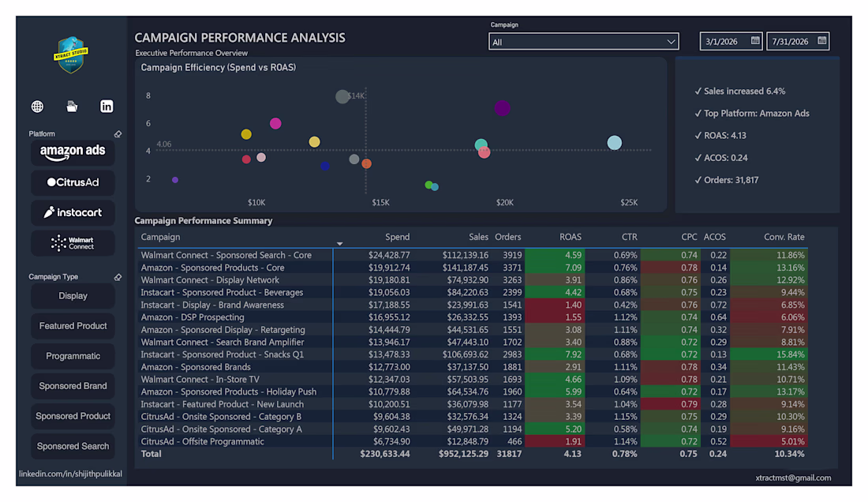This screenshot has height=502, width=868.
Task: Sort table by Orders column header
Action: [x=507, y=237]
